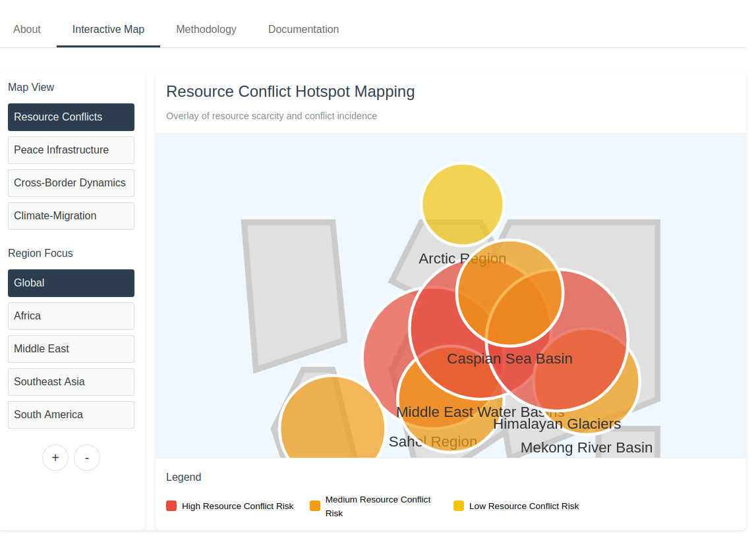Image resolution: width=756 pixels, height=542 pixels.
Task: Set region focus to Southeast Asia
Action: [71, 381]
